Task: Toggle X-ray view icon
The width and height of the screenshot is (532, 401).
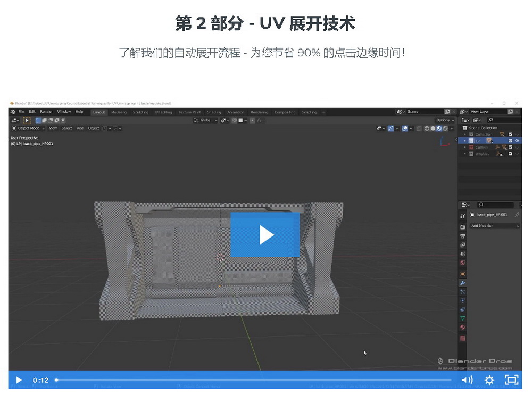Action: (419, 128)
